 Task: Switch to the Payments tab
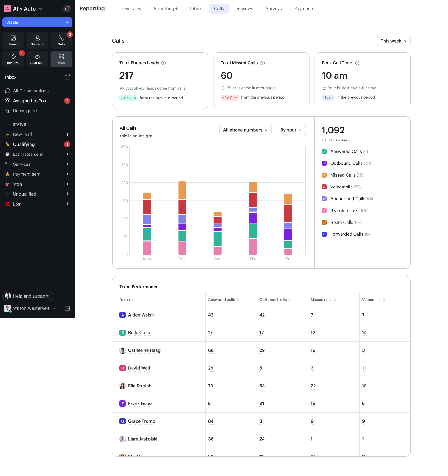click(304, 9)
